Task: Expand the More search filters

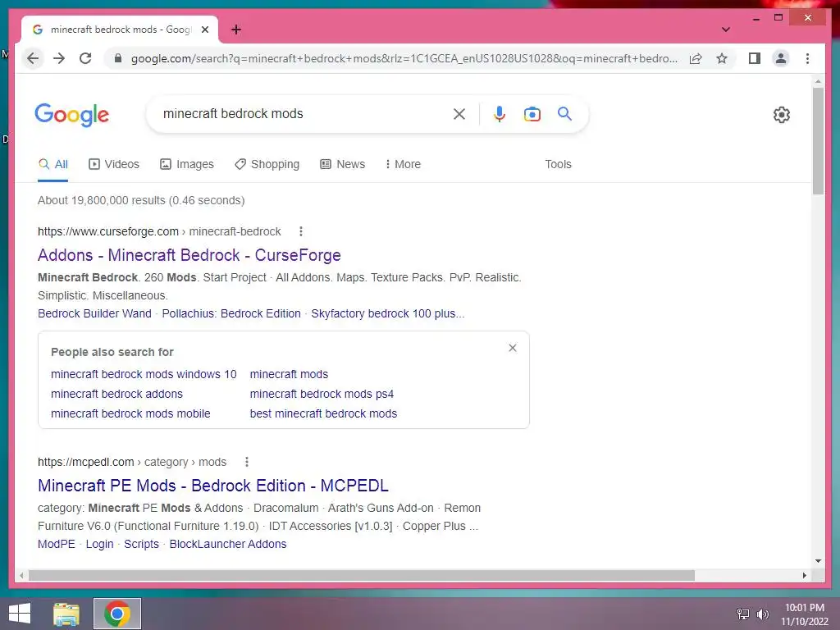Action: 403,164
